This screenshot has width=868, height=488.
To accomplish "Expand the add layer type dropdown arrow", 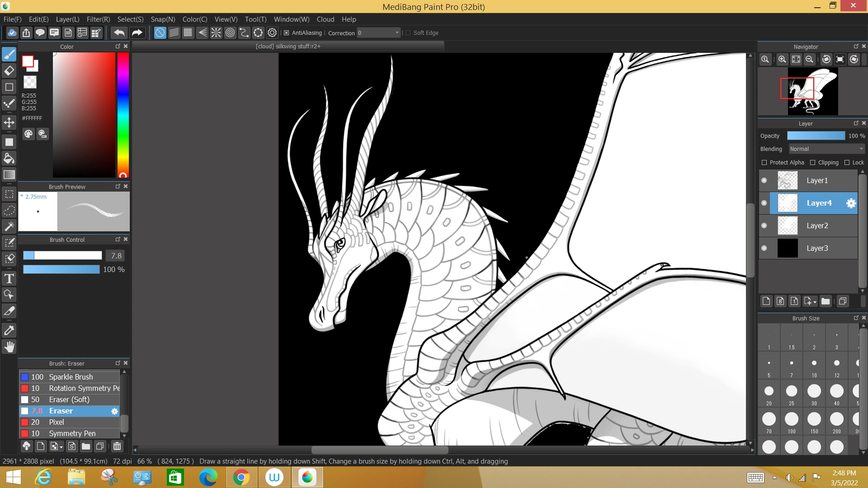I will [x=815, y=302].
